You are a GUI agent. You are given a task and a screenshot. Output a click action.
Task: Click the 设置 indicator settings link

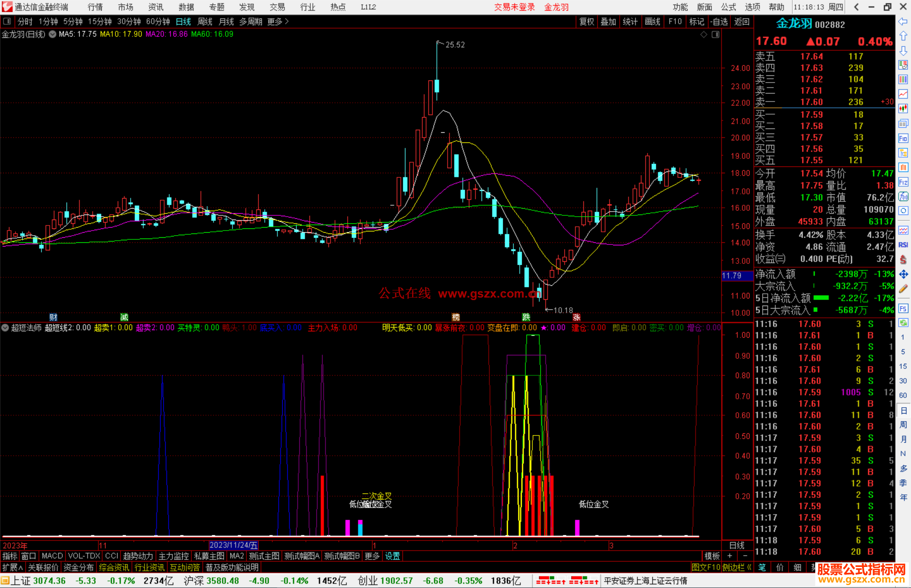coord(392,556)
